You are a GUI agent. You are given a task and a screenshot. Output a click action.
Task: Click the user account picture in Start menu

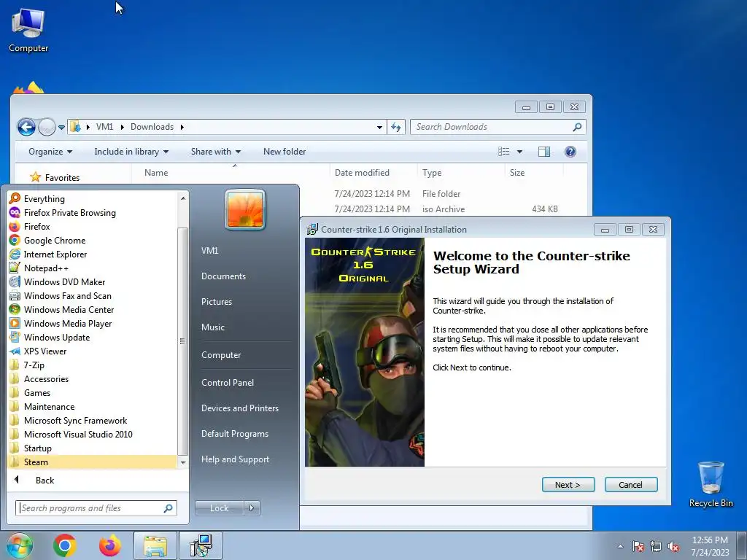[245, 209]
